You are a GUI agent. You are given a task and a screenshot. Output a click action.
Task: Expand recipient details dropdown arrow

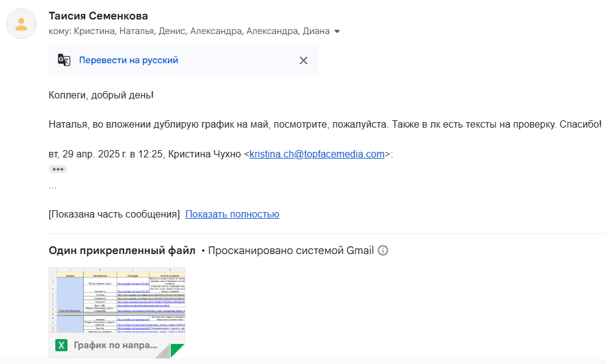point(337,32)
